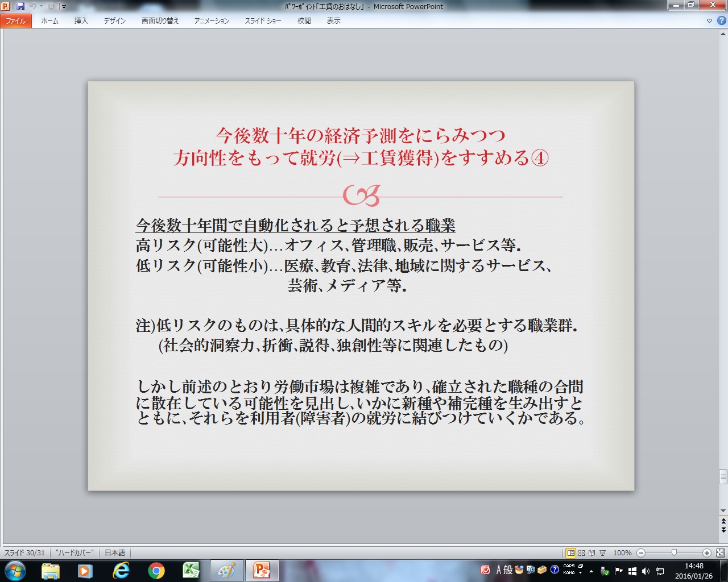Click the vertical scrollbar thumb
Image resolution: width=728 pixels, height=582 pixels.
[723, 476]
